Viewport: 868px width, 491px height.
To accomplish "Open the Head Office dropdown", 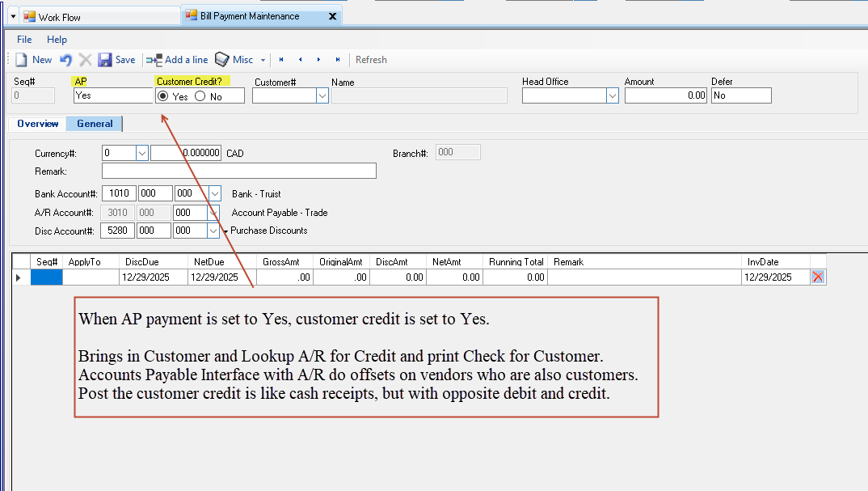I will click(x=612, y=95).
